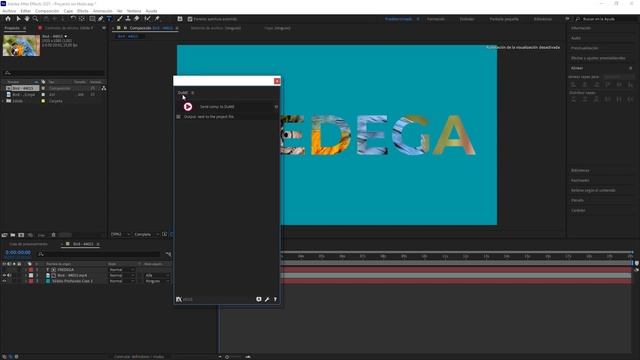Open the blend mode dropdown for EDEGA layer

(x=122, y=270)
